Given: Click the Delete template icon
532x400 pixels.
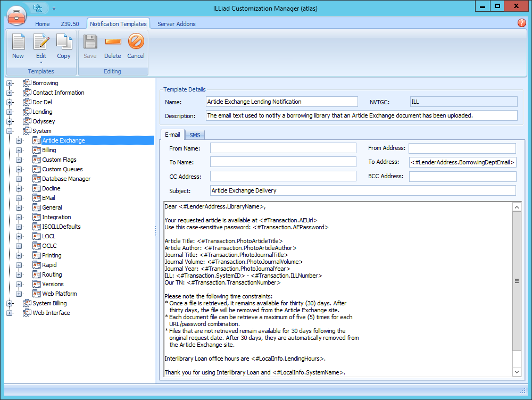Looking at the screenshot, I should pyautogui.click(x=112, y=43).
